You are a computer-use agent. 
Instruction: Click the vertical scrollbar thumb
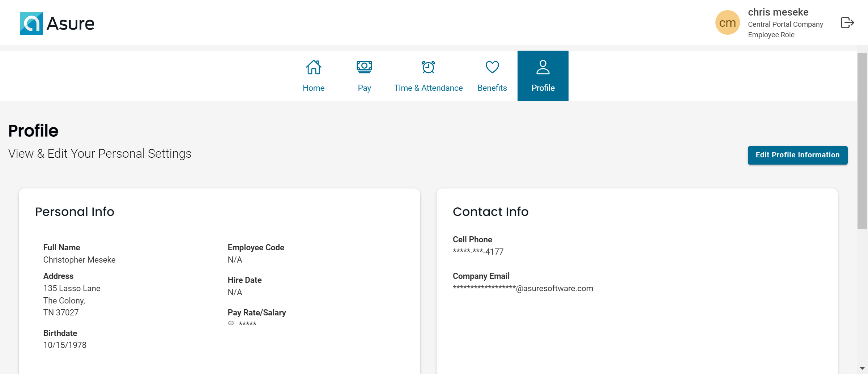coord(862,141)
